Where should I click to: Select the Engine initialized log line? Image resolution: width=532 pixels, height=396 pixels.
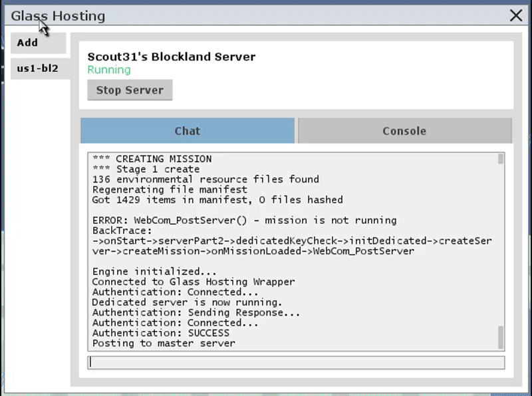pyautogui.click(x=154, y=272)
